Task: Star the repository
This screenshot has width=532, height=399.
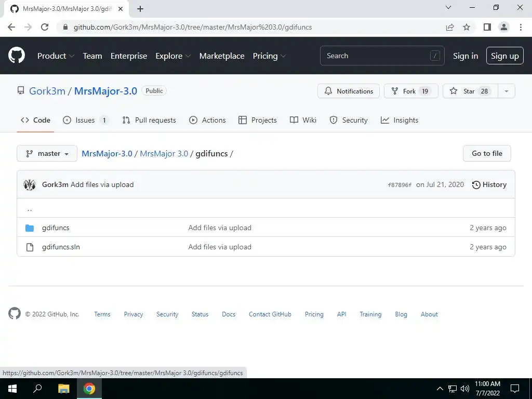Action: point(470,91)
